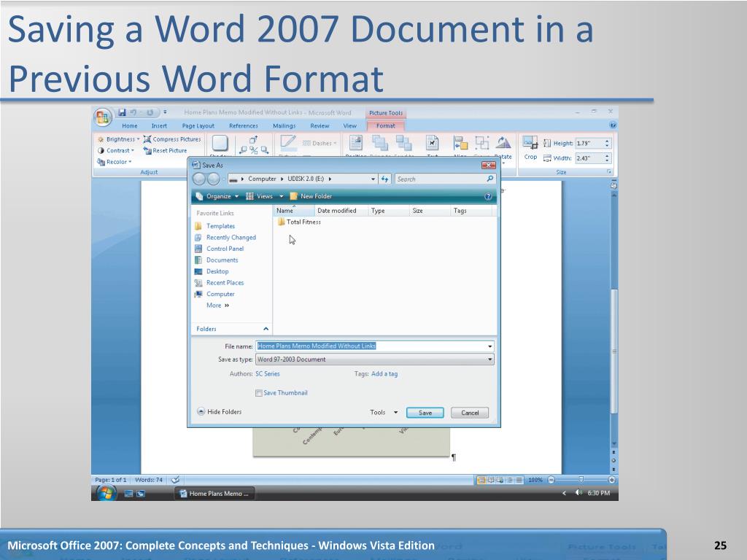
Task: Click the proofing check icon in status bar
Action: click(175, 480)
